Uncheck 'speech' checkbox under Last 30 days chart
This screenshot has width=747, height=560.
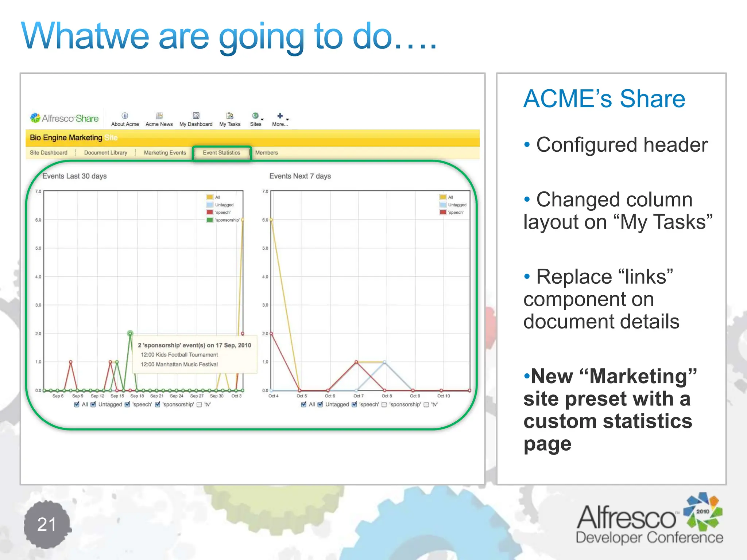tap(127, 404)
